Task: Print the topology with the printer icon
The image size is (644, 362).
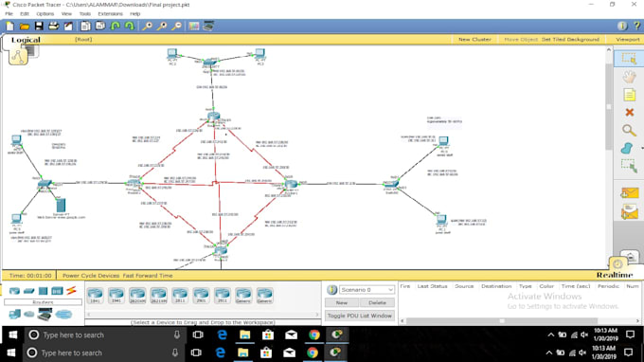Action: [x=53, y=27]
